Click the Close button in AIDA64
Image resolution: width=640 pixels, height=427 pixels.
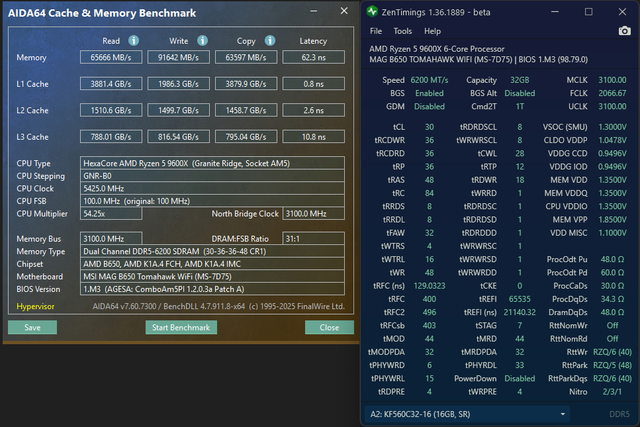(x=329, y=327)
